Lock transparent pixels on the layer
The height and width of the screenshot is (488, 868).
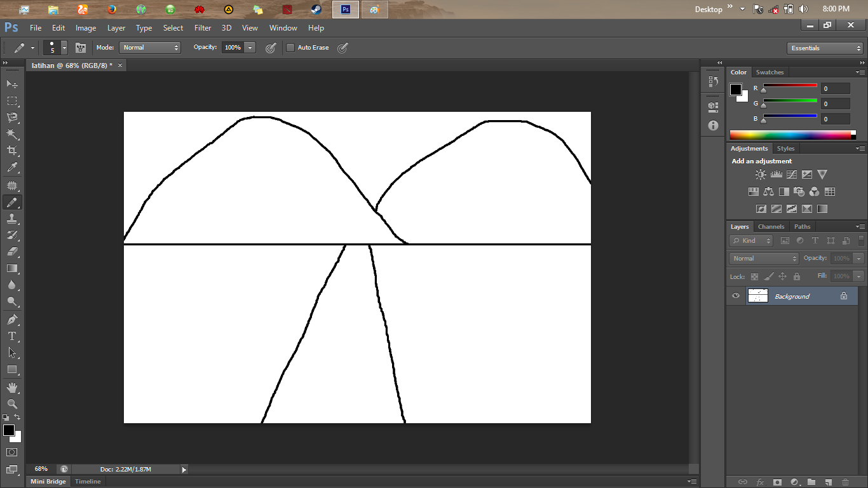[754, 276]
